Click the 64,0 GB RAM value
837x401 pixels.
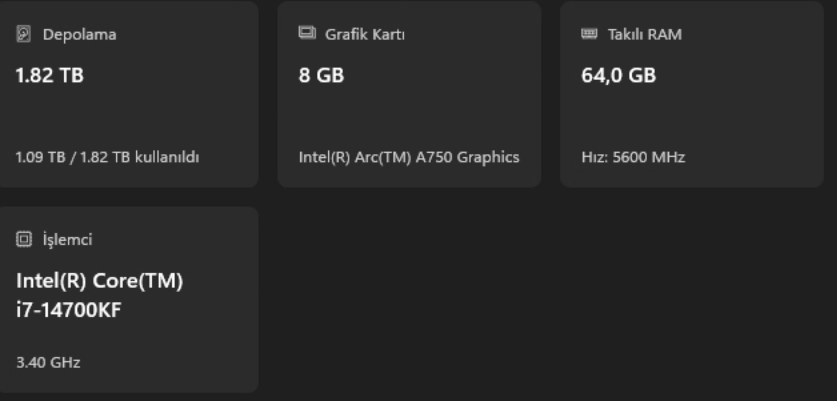click(619, 75)
